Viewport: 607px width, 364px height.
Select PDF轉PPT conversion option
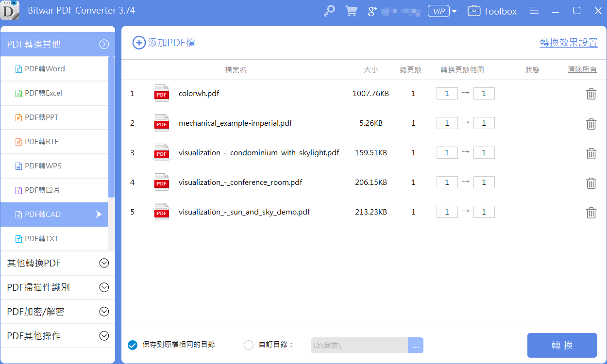pos(54,117)
